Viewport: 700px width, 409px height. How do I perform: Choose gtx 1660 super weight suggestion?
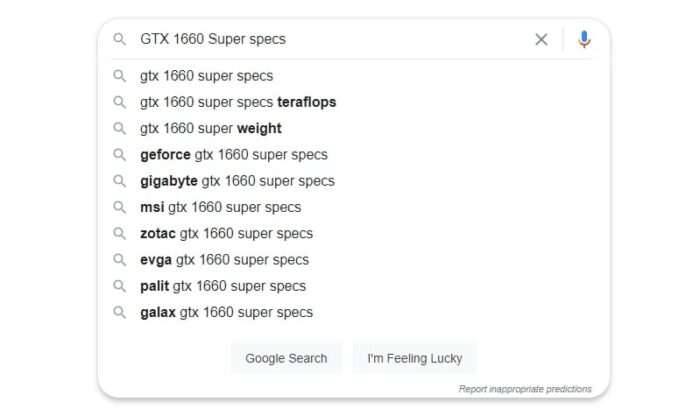pos(353,129)
